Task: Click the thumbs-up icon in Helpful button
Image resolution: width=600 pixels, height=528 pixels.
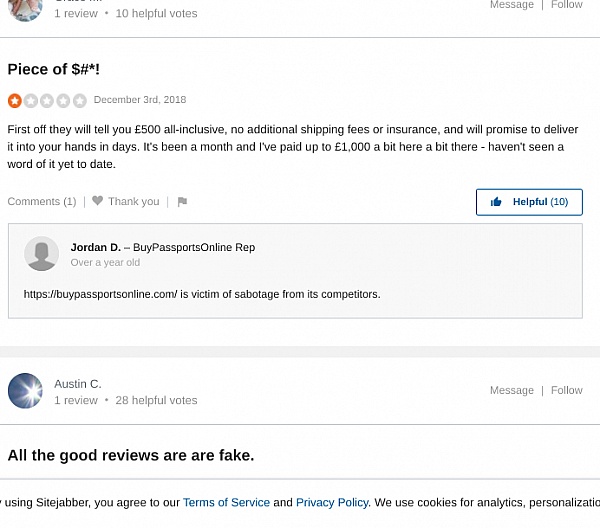Action: [x=496, y=202]
